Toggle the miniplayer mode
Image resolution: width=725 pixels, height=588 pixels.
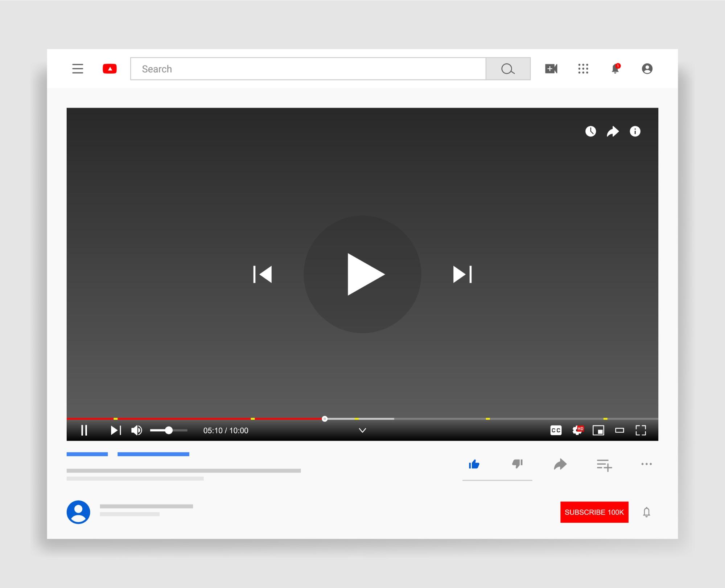(x=598, y=430)
